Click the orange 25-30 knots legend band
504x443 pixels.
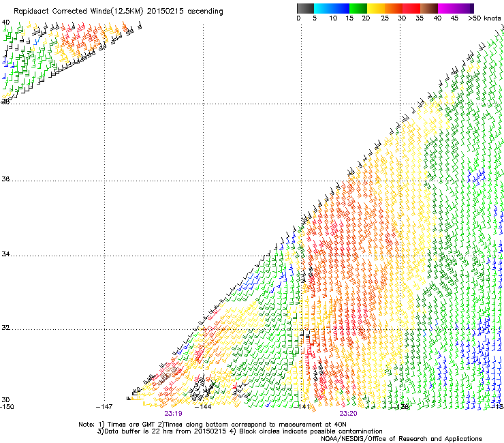(394, 8)
